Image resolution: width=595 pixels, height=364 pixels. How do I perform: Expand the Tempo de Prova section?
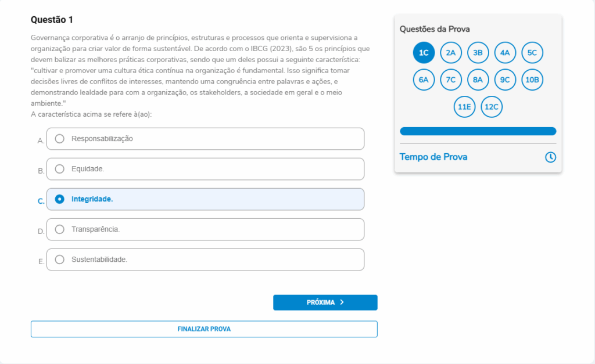[433, 157]
